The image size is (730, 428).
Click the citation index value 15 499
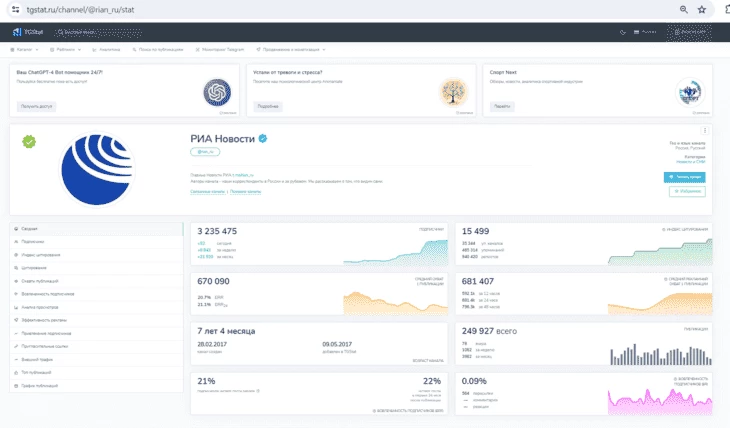pos(475,231)
